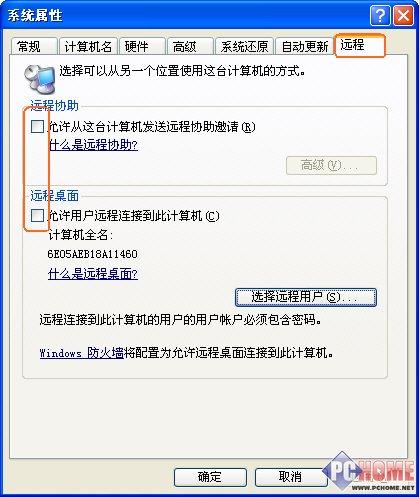This screenshot has width=419, height=497.
Task: Switch to the 常规 tab
Action: [34, 46]
